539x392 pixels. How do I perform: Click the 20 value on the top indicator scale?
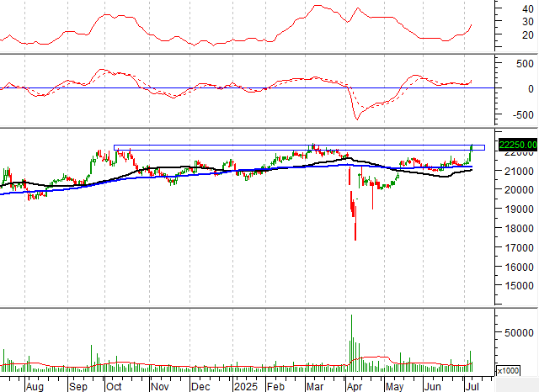[528, 35]
